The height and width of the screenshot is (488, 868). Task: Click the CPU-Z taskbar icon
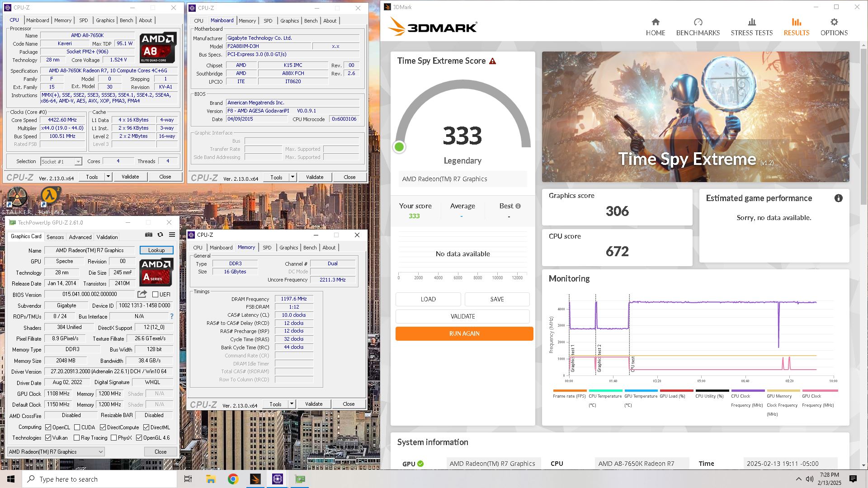click(278, 479)
